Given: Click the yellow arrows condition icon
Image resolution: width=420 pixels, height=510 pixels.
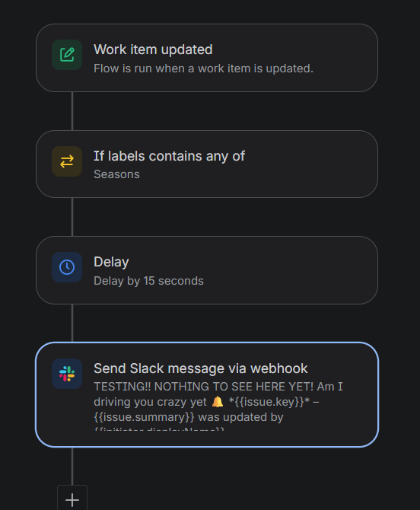Looking at the screenshot, I should (67, 161).
